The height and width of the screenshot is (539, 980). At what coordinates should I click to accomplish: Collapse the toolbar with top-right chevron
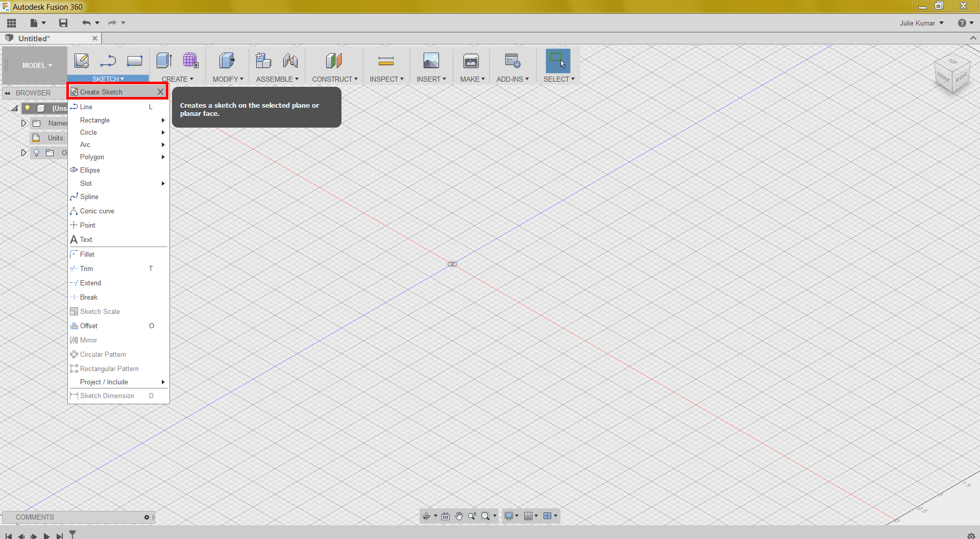pyautogui.click(x=973, y=38)
